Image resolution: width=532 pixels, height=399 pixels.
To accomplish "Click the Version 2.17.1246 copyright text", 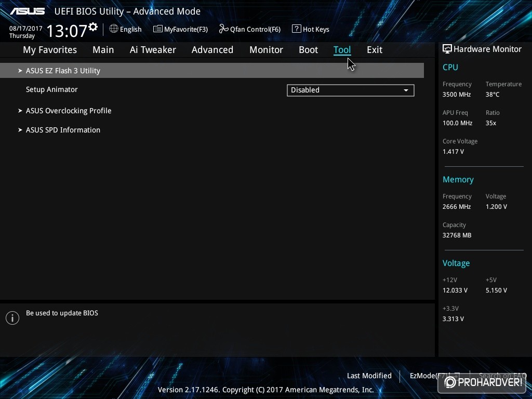I will tap(265, 390).
